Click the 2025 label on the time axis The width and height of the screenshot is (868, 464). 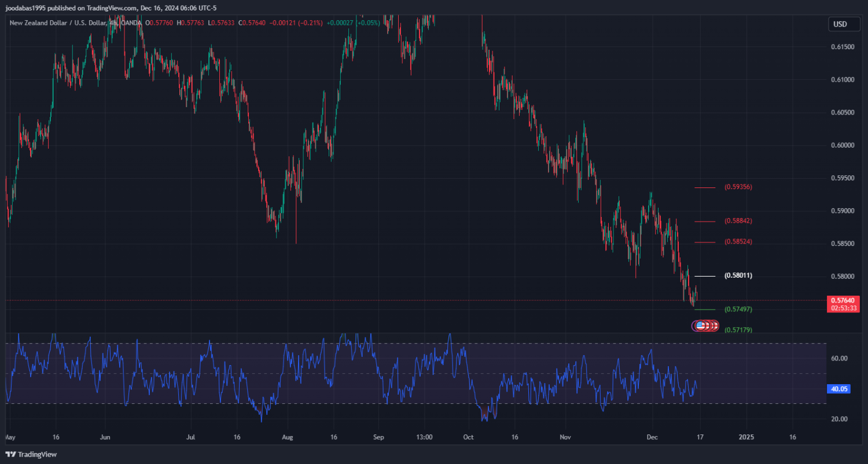click(x=746, y=437)
